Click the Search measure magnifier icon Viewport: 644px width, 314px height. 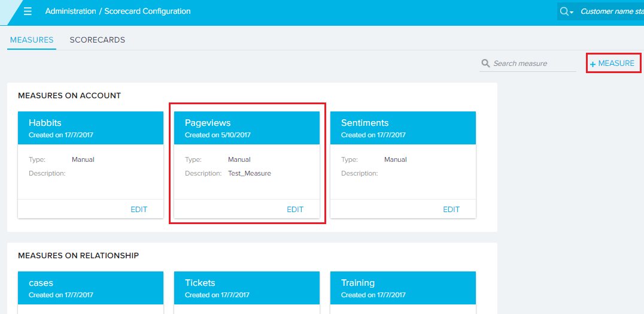(485, 64)
